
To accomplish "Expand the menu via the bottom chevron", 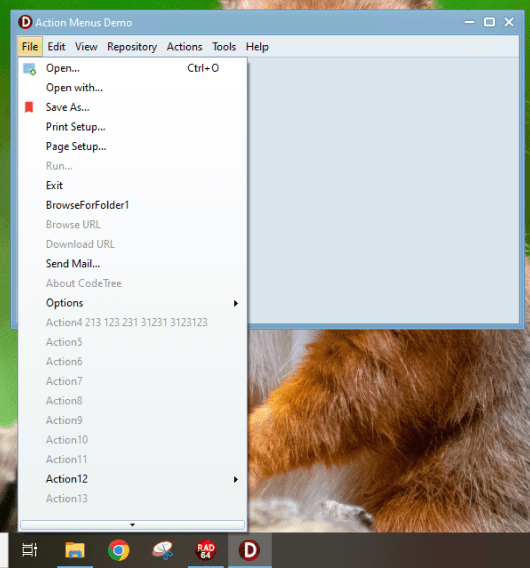I will click(x=133, y=525).
